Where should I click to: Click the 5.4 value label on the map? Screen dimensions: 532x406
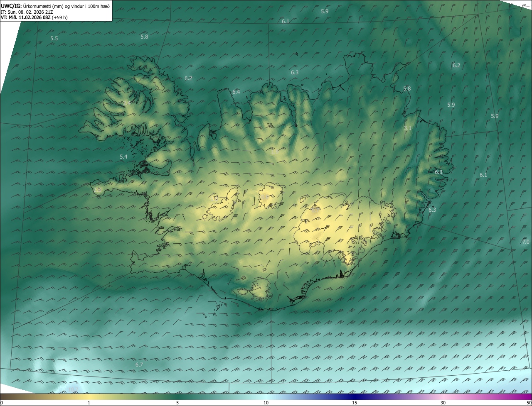click(123, 157)
